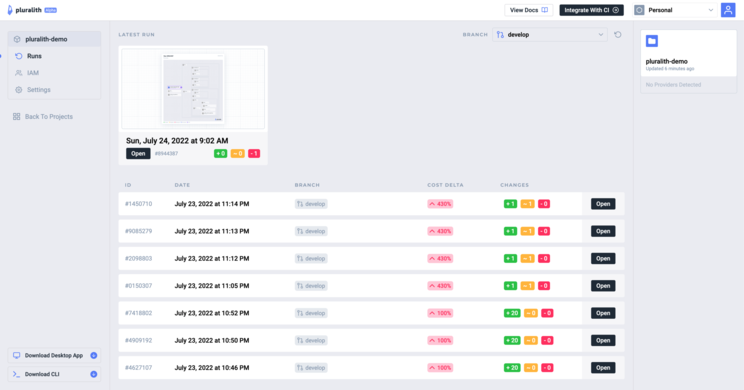The height and width of the screenshot is (390, 744).
Task: Go to Runs in sidebar
Action: tap(34, 56)
